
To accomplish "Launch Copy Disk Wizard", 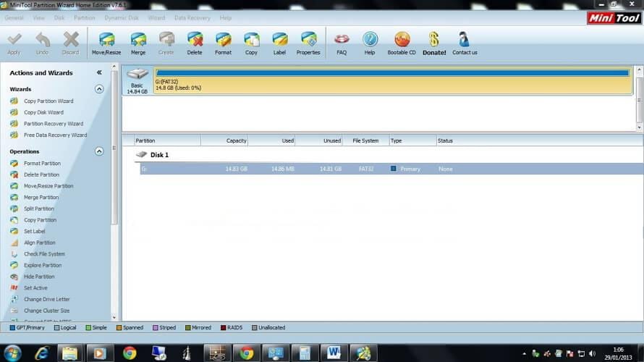I will tap(43, 113).
